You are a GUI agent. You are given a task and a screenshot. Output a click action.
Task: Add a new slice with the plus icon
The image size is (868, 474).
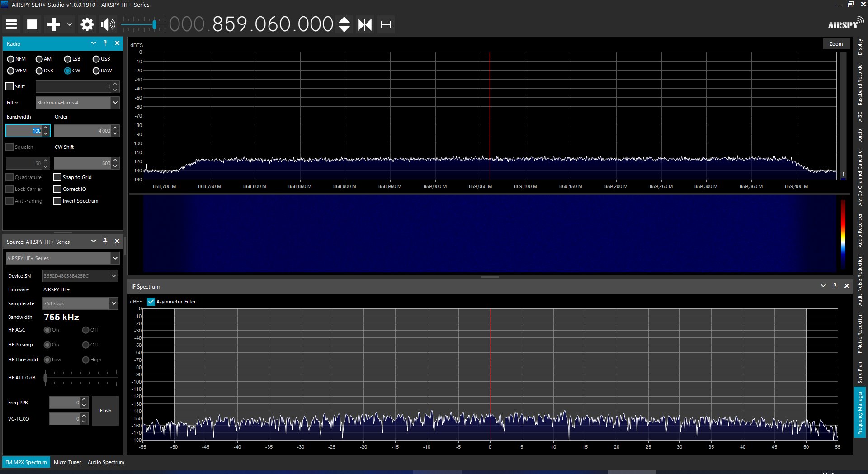(53, 24)
